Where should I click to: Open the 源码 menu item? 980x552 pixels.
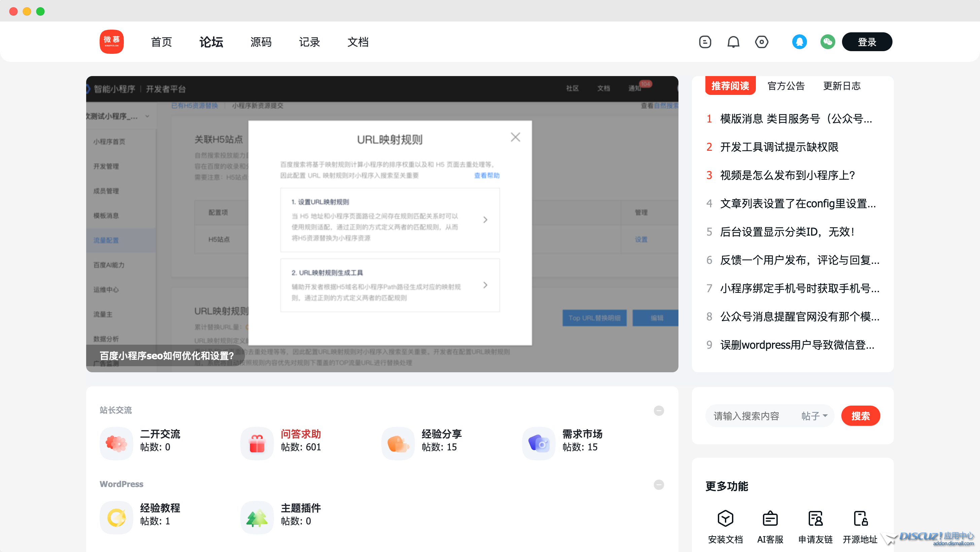[261, 42]
